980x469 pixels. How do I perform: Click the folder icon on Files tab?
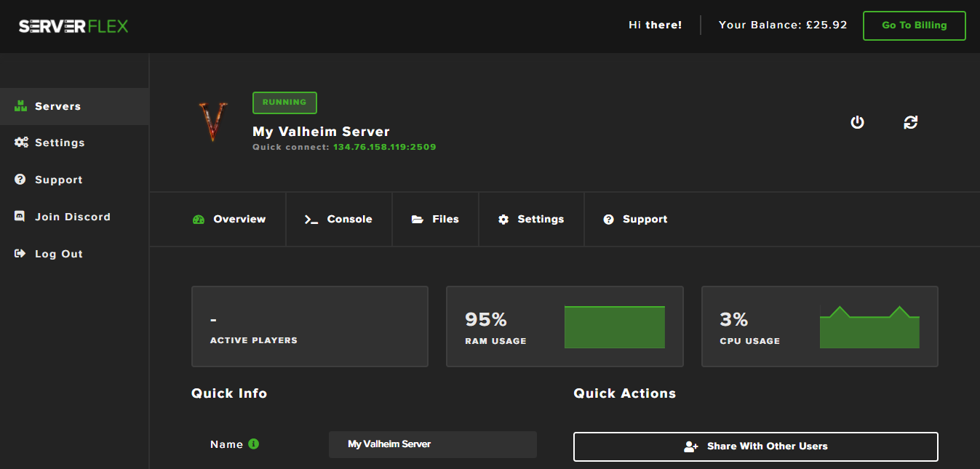[x=418, y=219]
